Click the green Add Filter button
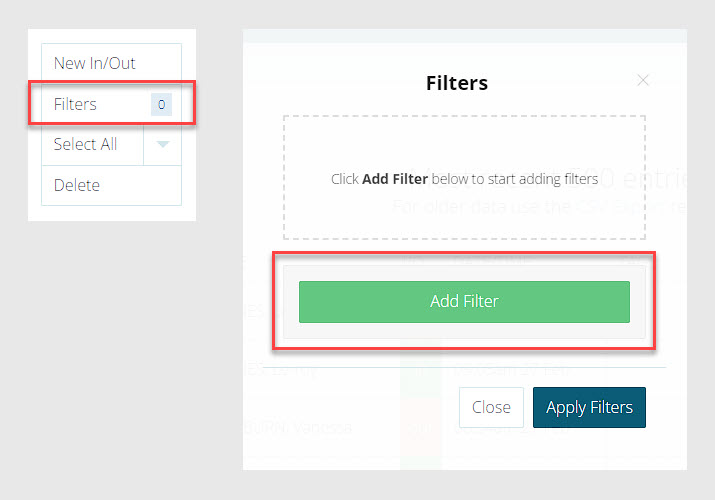The image size is (715, 500). tap(464, 301)
